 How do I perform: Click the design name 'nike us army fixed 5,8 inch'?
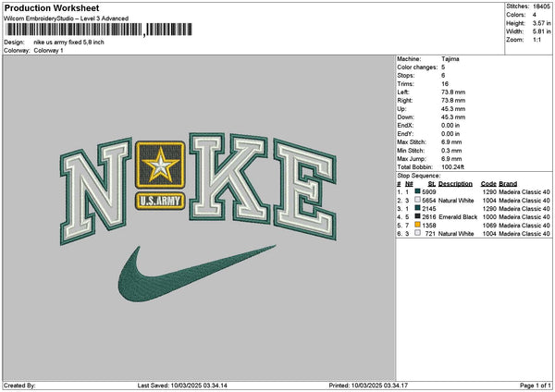click(69, 43)
